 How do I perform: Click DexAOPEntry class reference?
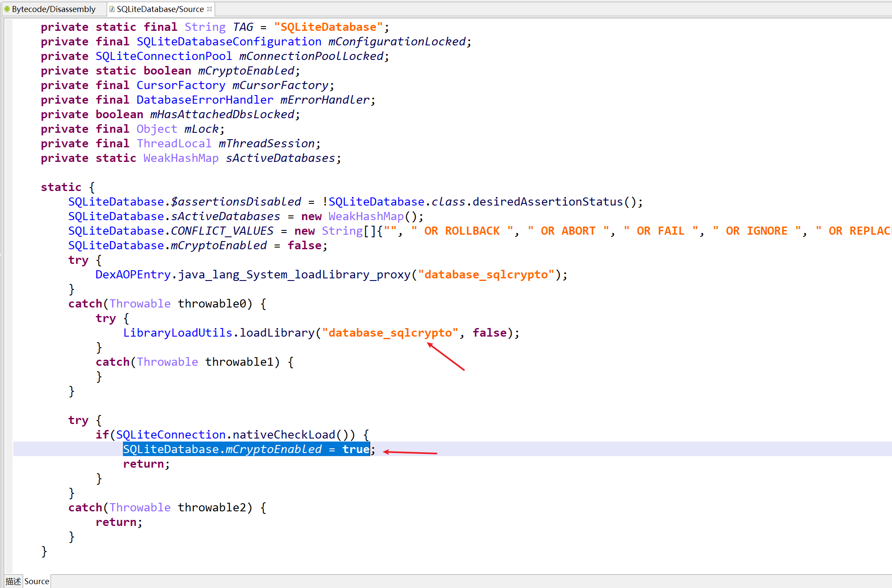click(x=133, y=275)
